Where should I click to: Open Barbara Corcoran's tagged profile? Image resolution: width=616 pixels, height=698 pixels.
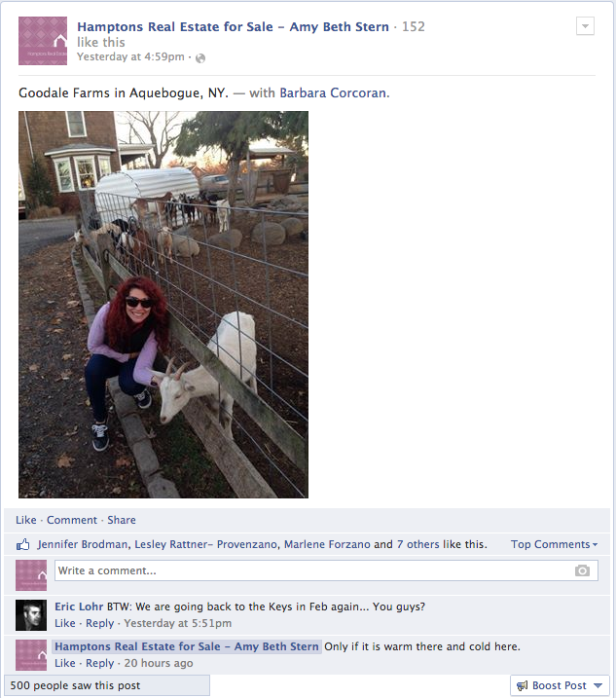[334, 93]
